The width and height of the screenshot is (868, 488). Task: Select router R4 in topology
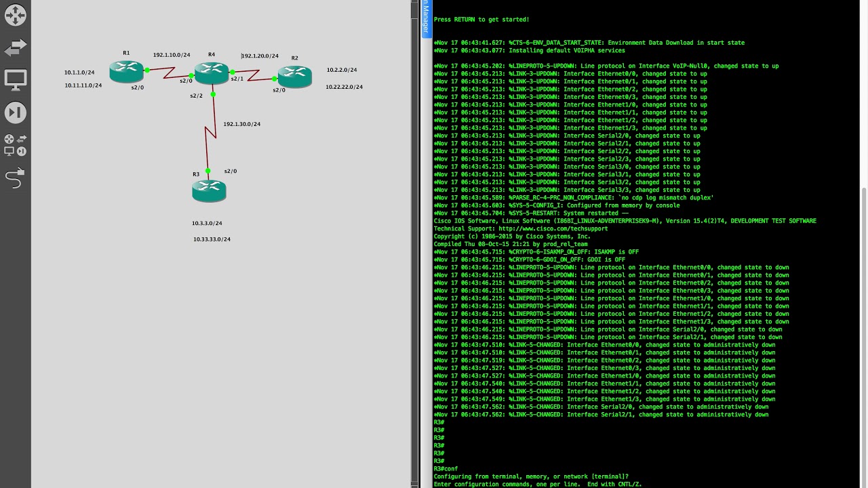(212, 72)
